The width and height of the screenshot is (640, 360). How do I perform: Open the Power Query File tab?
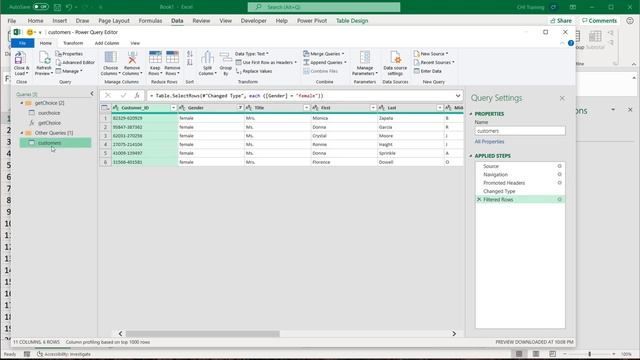pyautogui.click(x=22, y=43)
